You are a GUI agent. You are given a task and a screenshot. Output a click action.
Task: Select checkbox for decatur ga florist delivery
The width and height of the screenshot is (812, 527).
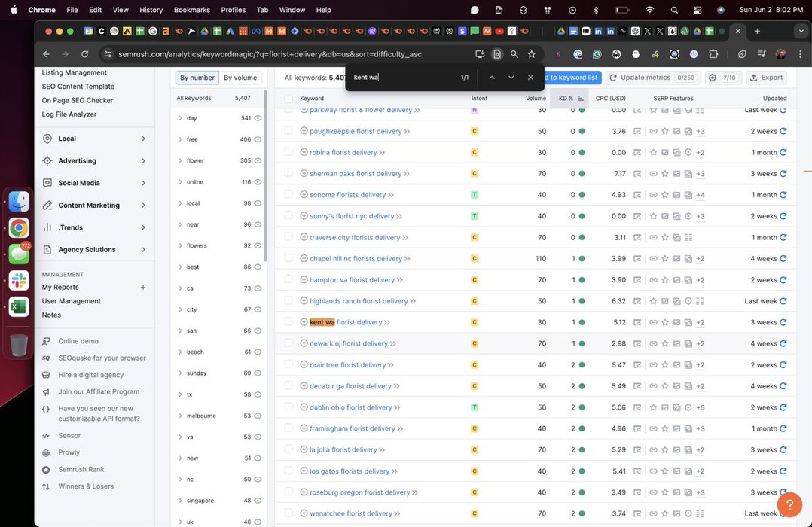(288, 385)
